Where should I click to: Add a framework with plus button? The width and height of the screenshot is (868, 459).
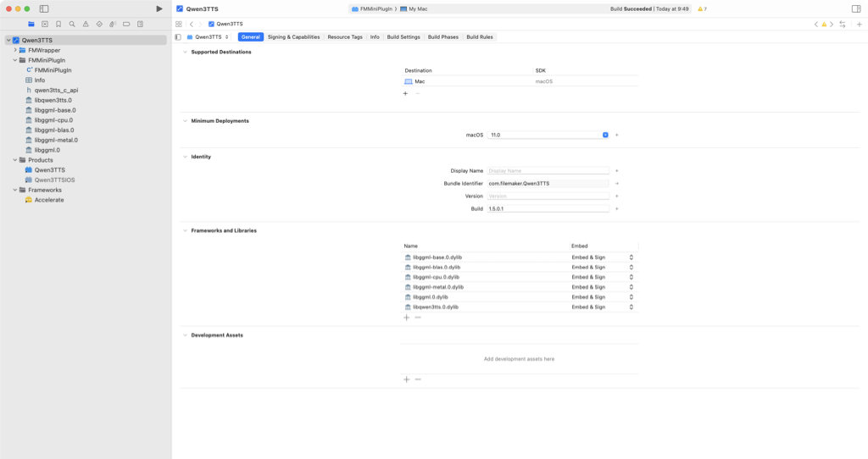[x=406, y=317]
